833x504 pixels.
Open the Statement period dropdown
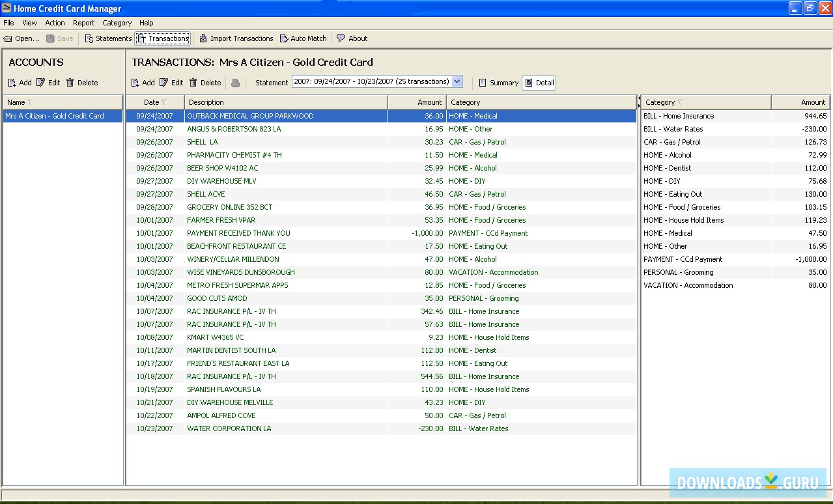click(x=458, y=81)
